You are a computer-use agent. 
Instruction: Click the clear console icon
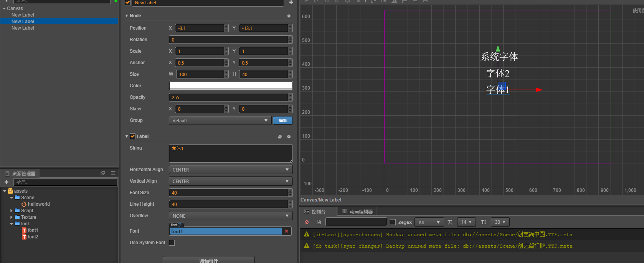(x=307, y=222)
